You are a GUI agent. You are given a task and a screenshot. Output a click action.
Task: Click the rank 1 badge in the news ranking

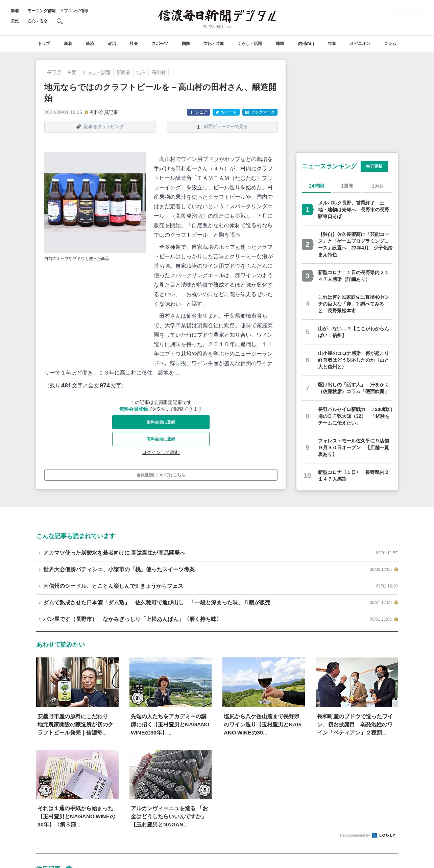click(307, 210)
